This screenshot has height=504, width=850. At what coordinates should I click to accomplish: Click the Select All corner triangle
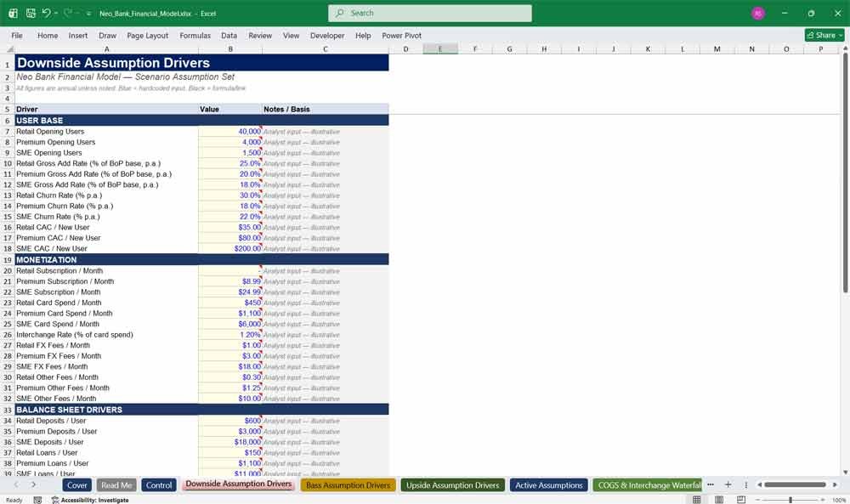[9, 49]
